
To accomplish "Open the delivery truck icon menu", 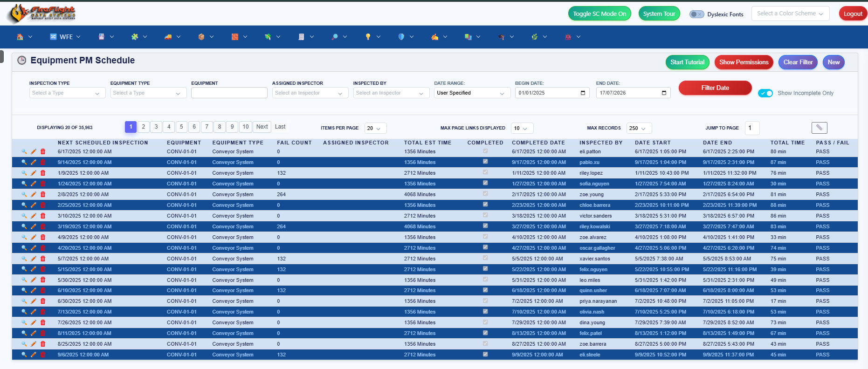I will tap(172, 37).
